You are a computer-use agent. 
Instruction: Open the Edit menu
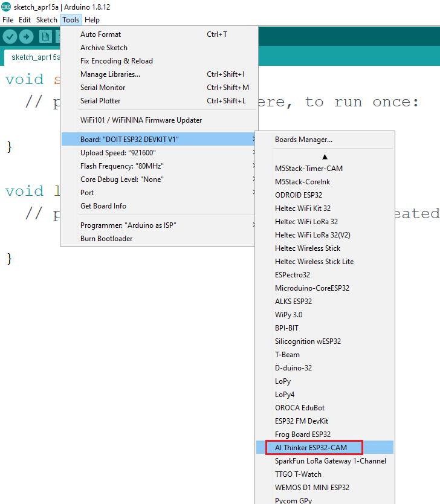[25, 20]
